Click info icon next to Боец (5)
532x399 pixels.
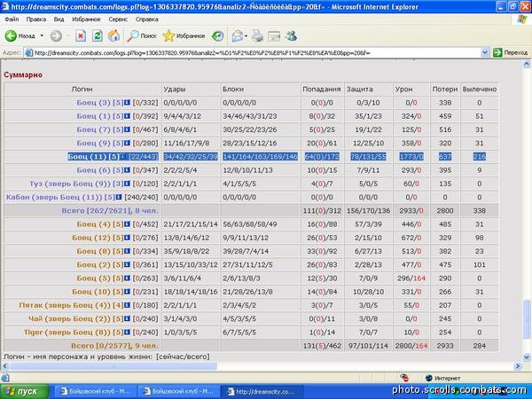[127, 278]
